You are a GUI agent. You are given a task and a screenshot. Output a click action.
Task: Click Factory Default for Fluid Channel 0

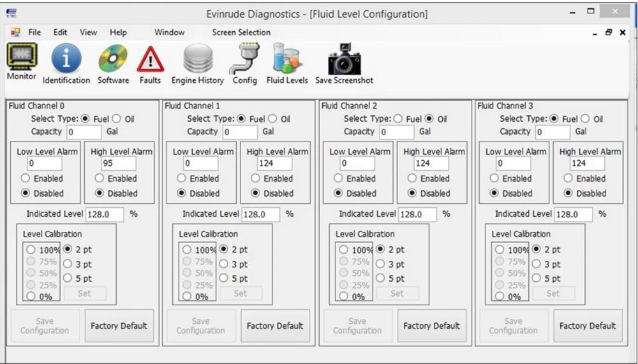(x=119, y=326)
